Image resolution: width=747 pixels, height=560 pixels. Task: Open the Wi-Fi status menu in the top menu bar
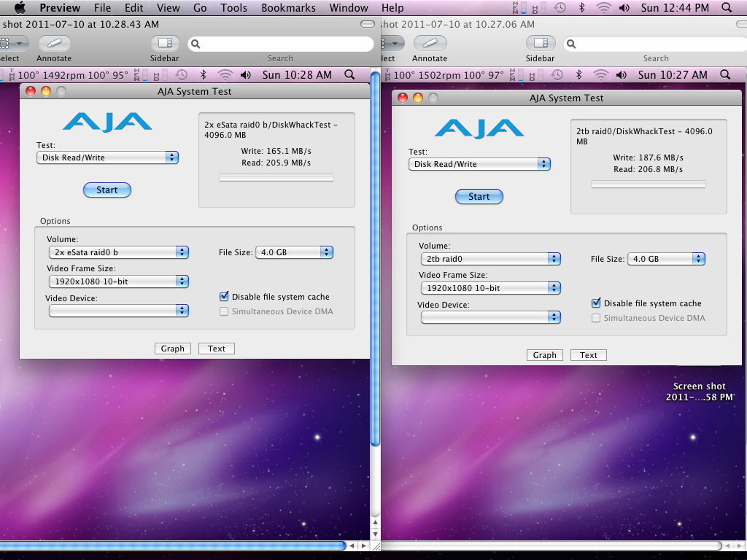point(604,7)
